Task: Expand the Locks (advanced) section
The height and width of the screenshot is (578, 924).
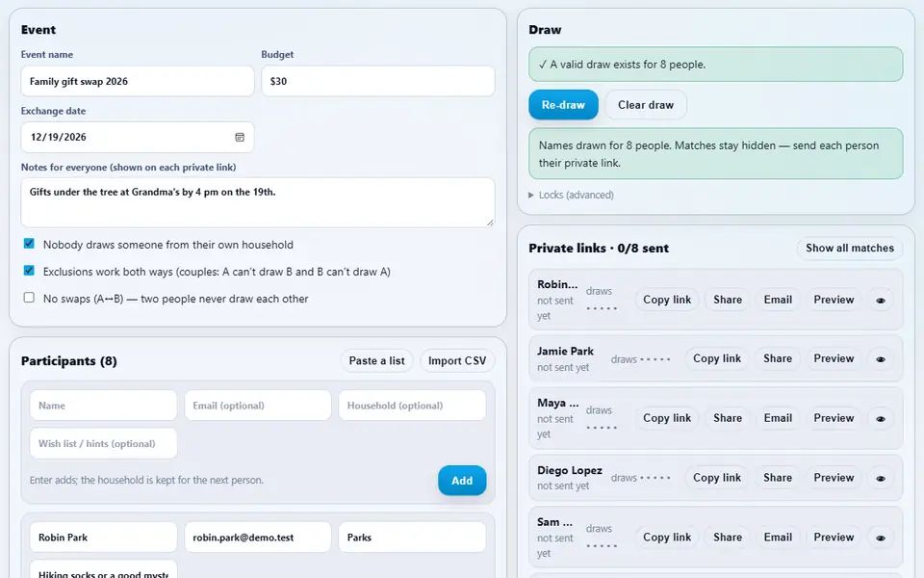Action: coord(571,195)
